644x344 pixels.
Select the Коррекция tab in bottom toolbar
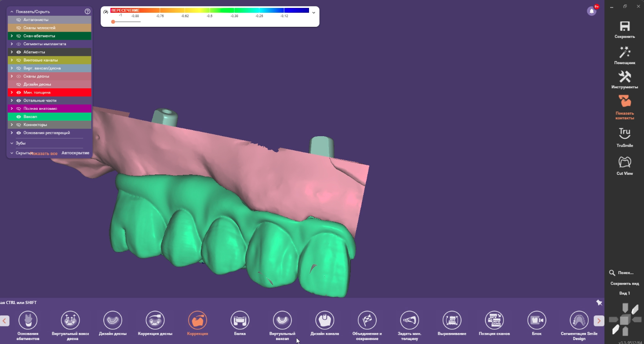[197, 320]
